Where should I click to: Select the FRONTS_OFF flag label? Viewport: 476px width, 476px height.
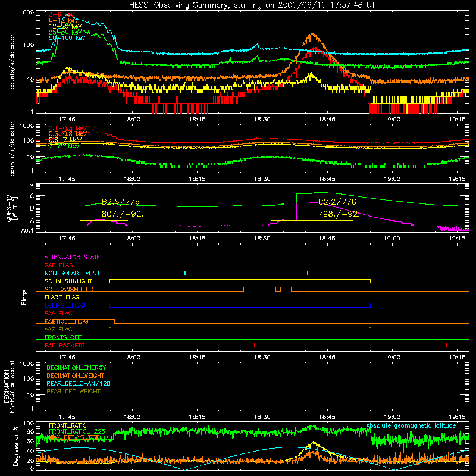tap(63, 337)
